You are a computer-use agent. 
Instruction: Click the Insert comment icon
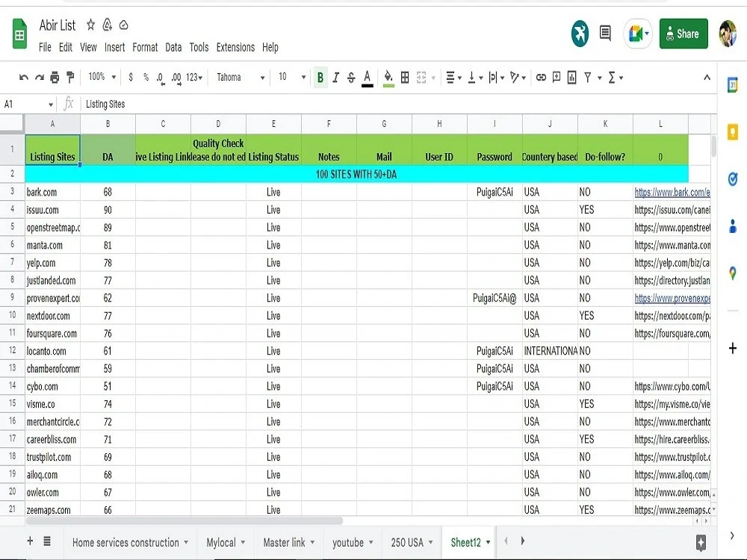557,77
